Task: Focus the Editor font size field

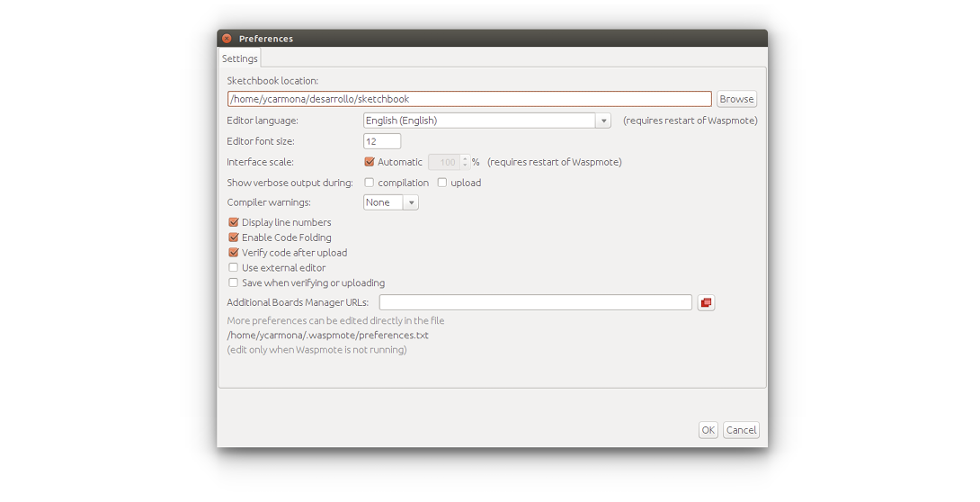Action: click(x=382, y=141)
